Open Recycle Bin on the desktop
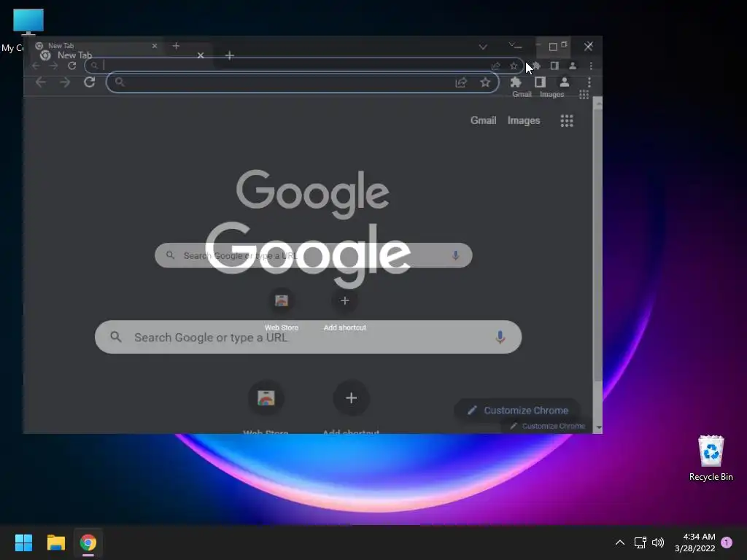This screenshot has width=747, height=560. click(x=711, y=458)
